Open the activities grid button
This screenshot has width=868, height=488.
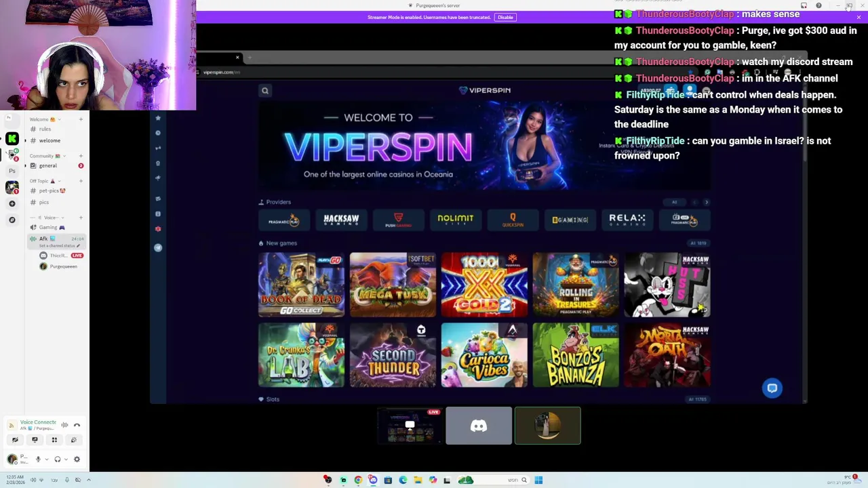[54, 440]
